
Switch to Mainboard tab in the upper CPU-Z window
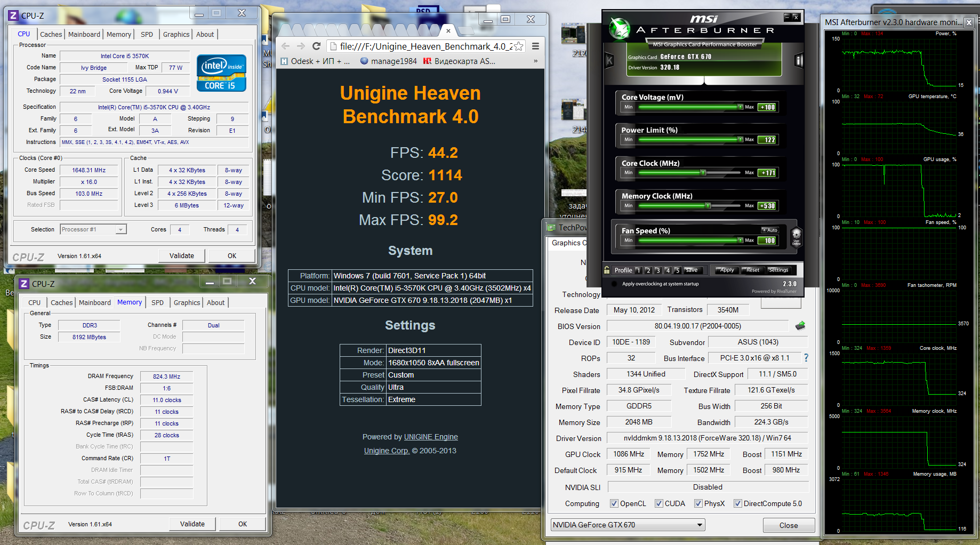pyautogui.click(x=84, y=34)
